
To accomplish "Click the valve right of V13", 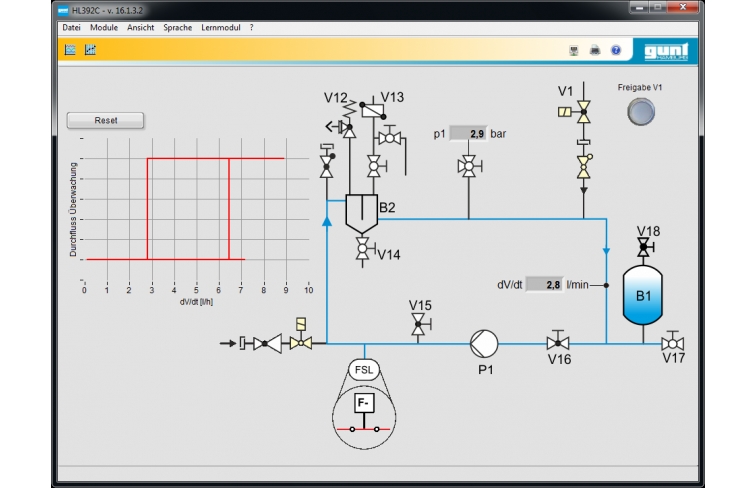I will [390, 138].
